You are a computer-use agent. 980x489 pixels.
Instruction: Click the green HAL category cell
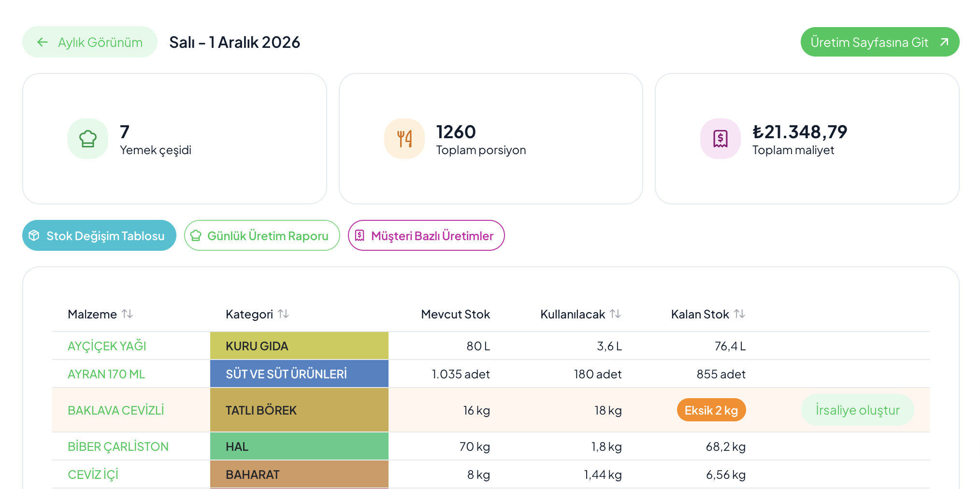[299, 446]
